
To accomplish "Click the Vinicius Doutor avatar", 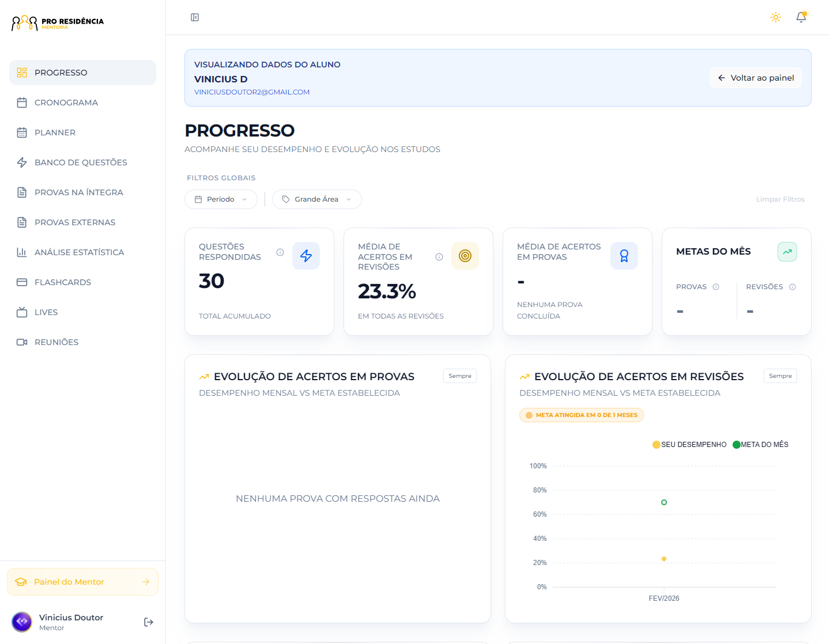I will coord(22,622).
